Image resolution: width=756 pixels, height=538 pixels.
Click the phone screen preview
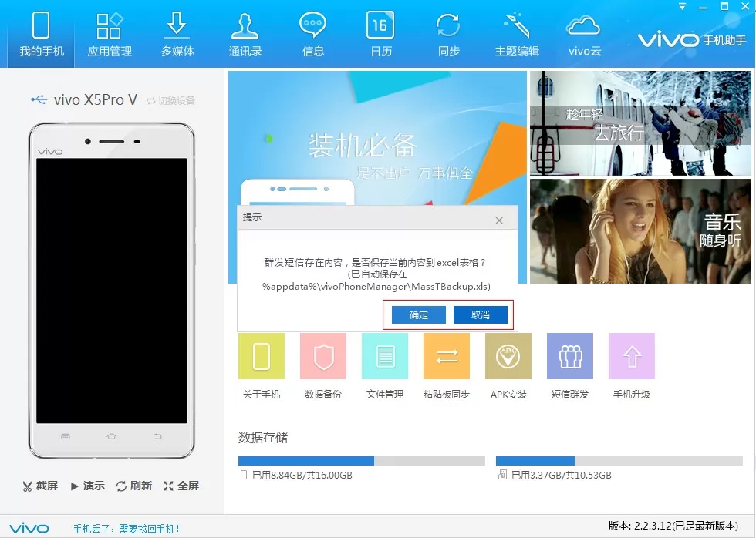click(x=111, y=291)
